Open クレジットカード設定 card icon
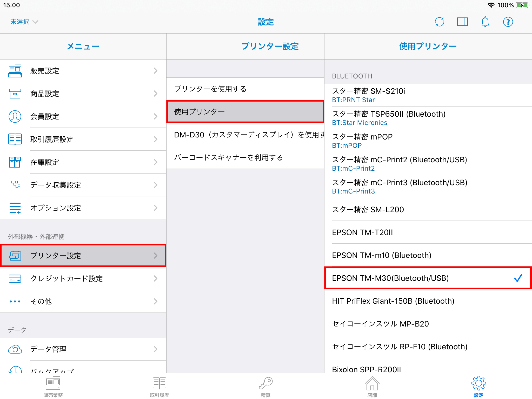The width and height of the screenshot is (532, 399). click(15, 278)
